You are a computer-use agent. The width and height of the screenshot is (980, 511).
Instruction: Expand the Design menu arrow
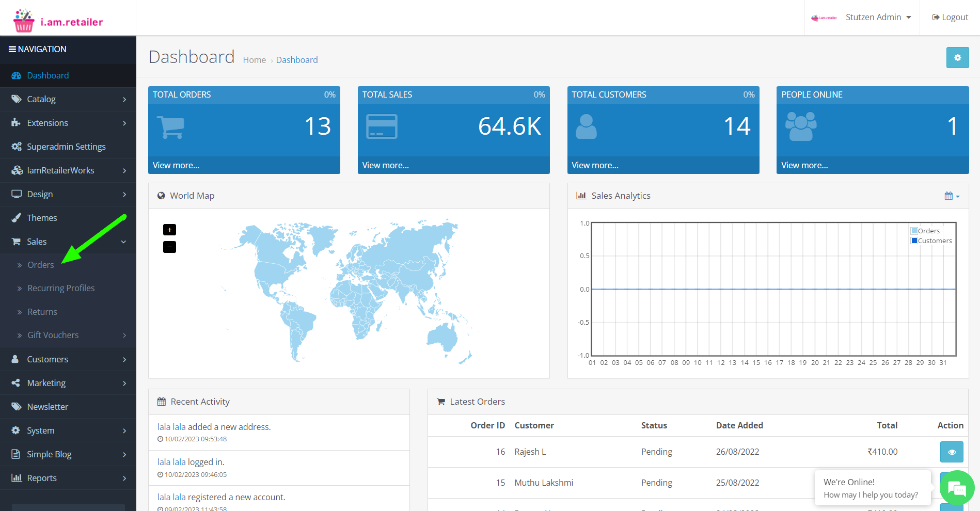pos(124,194)
